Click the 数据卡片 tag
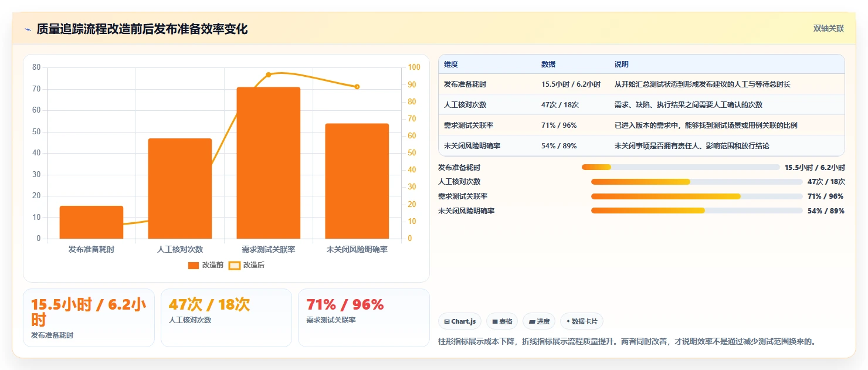 click(582, 321)
